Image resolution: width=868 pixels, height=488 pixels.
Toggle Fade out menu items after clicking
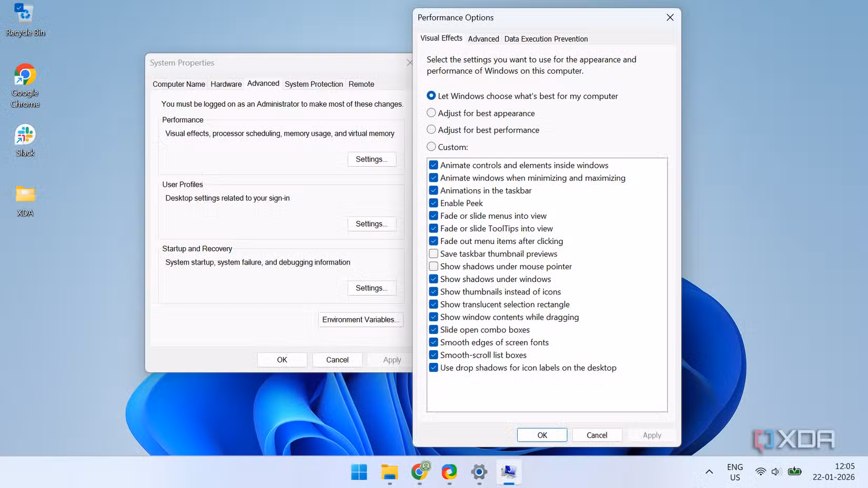tap(433, 241)
